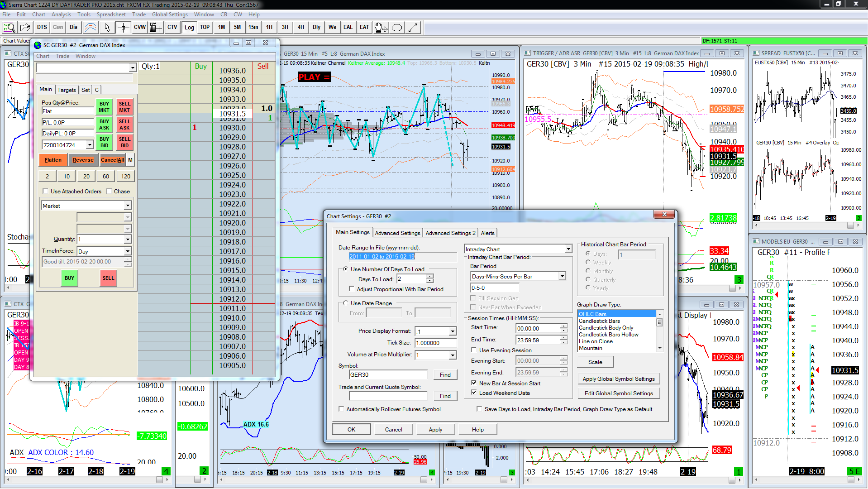Select the crosshair chart values tool
Screen dimensions: 868x489
click(x=123, y=28)
